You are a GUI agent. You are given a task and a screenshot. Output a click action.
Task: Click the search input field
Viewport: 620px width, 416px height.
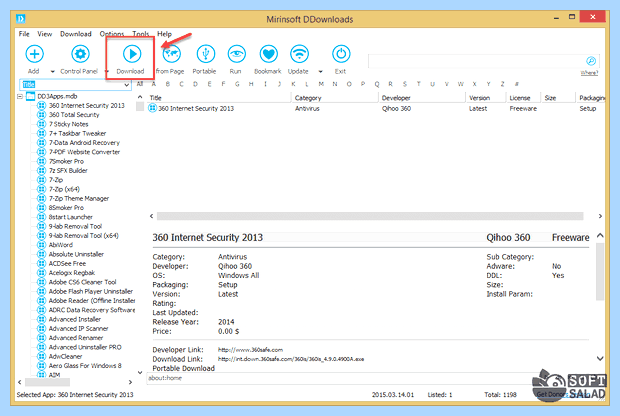point(476,61)
